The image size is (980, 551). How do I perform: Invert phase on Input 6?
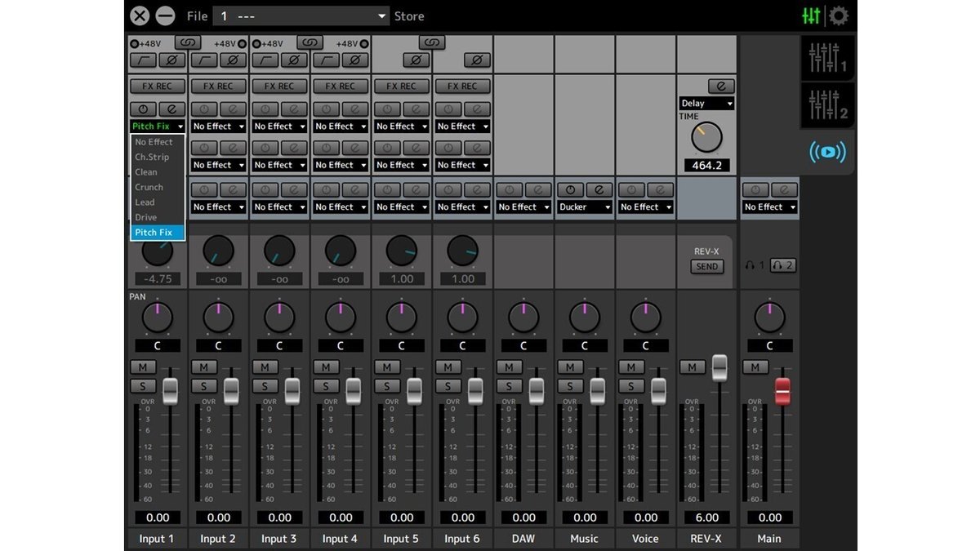coord(478,60)
